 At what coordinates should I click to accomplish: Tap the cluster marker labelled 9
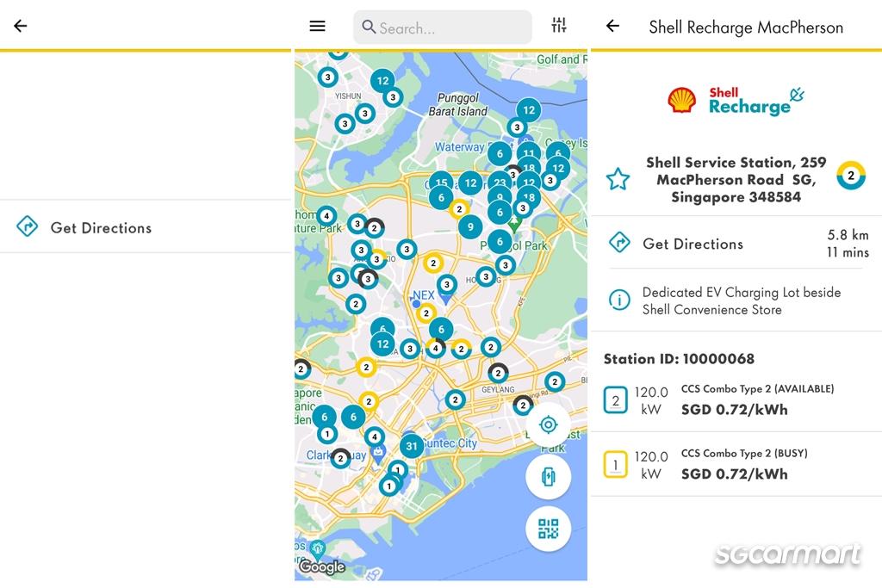tap(469, 227)
